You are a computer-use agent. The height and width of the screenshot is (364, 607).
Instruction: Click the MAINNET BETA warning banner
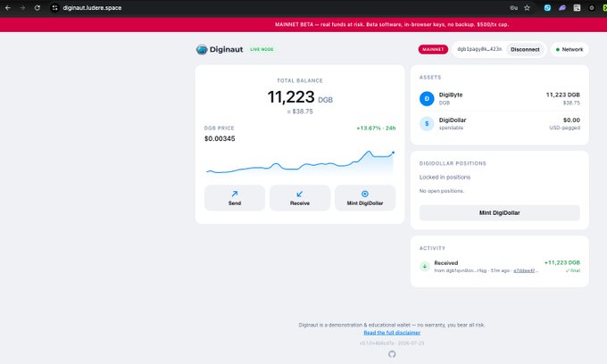tap(392, 24)
